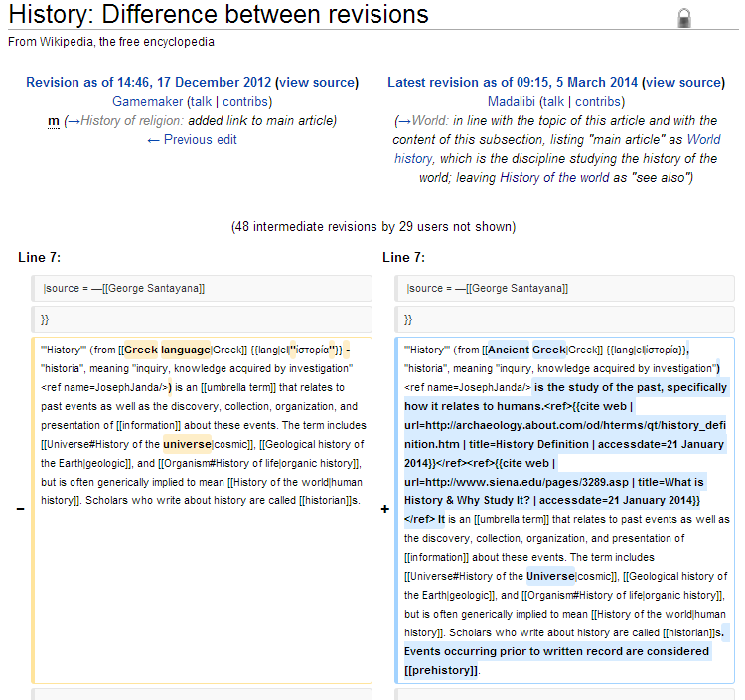The width and height of the screenshot is (745, 700).
Task: Go to the Previous edit
Action: pyautogui.click(x=192, y=140)
